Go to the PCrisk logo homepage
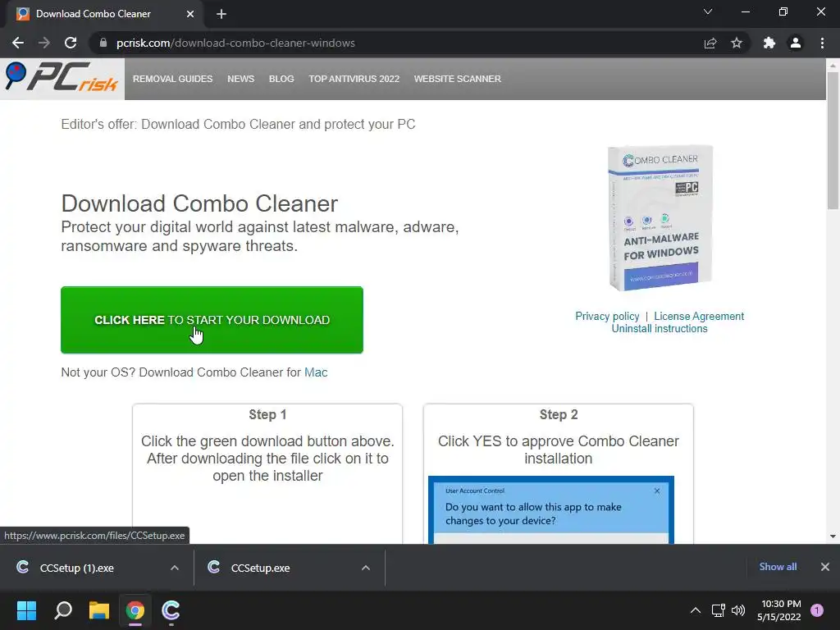The height and width of the screenshot is (630, 840). (62, 78)
